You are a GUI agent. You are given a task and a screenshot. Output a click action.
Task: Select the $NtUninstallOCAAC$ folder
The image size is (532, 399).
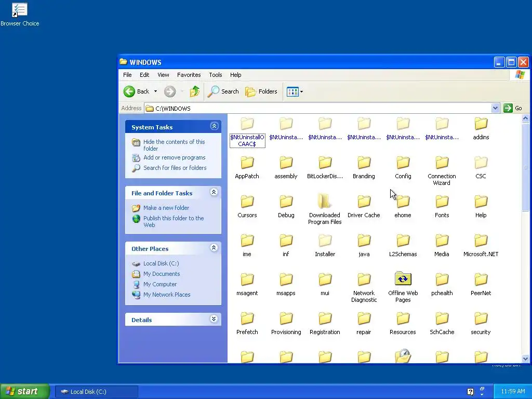(x=247, y=131)
